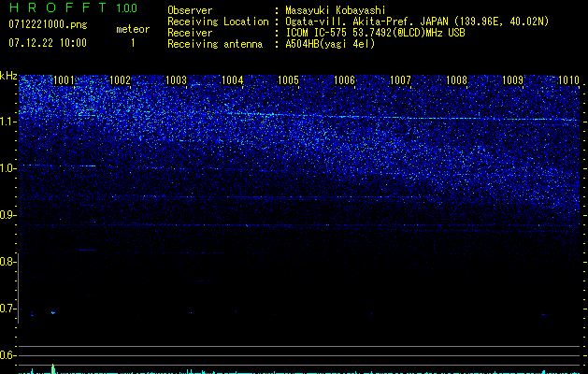Click the 1010 time marker
Image resolution: width=588 pixels, height=374 pixels.
tap(569, 80)
